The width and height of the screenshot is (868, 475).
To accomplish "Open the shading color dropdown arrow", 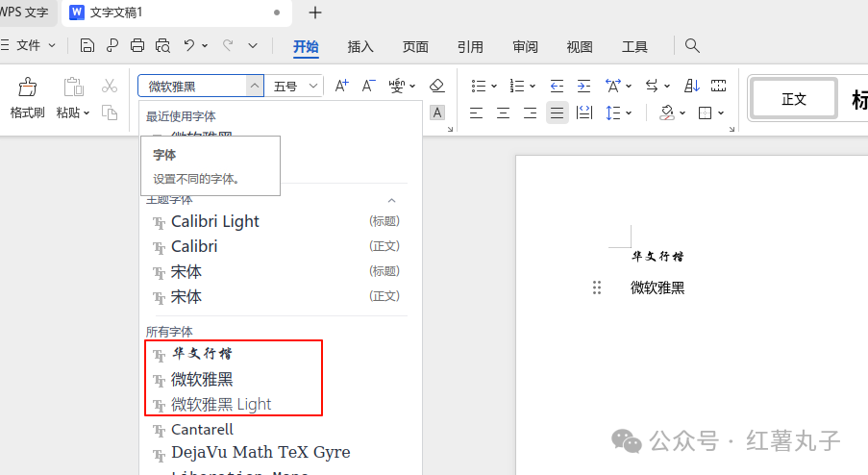I will 682,112.
